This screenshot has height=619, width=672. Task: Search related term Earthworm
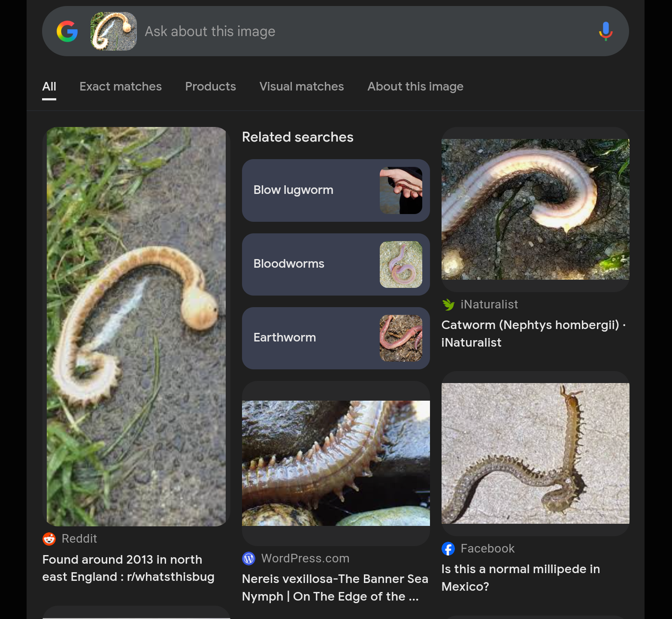click(x=336, y=338)
